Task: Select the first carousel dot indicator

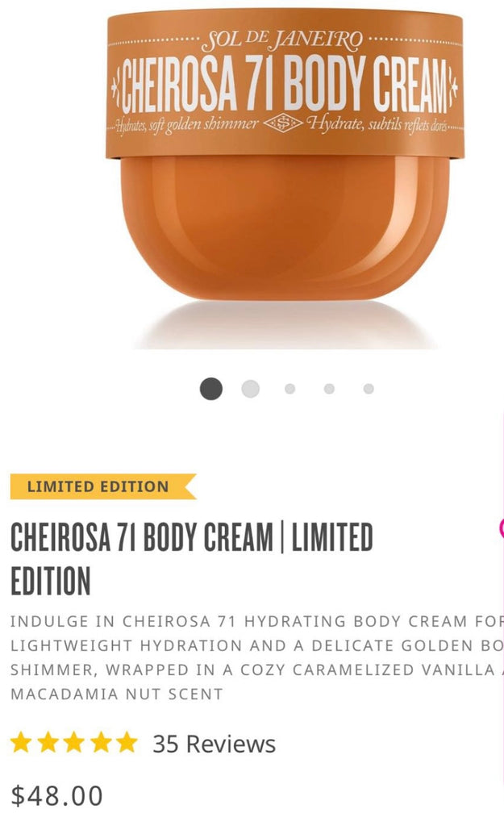Action: (211, 389)
